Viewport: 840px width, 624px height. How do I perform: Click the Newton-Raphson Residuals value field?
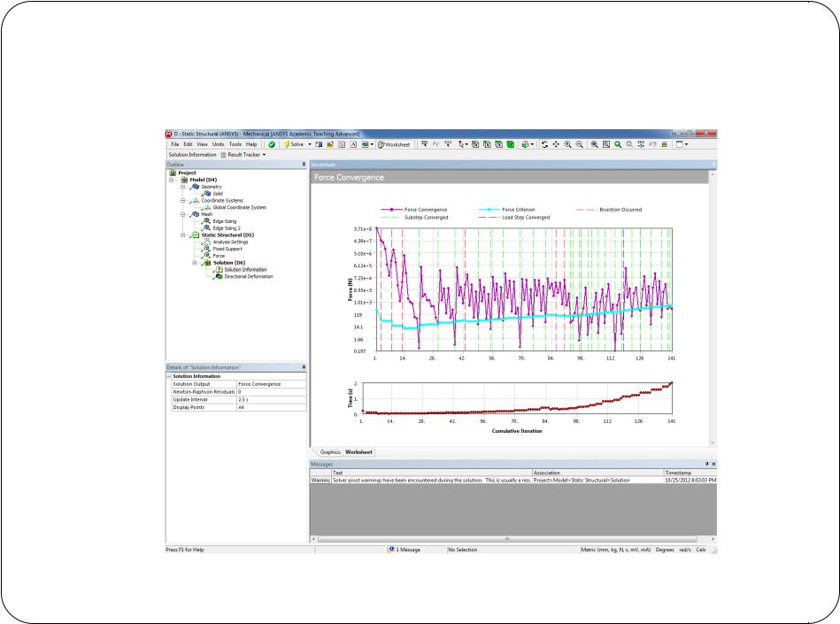pos(272,392)
